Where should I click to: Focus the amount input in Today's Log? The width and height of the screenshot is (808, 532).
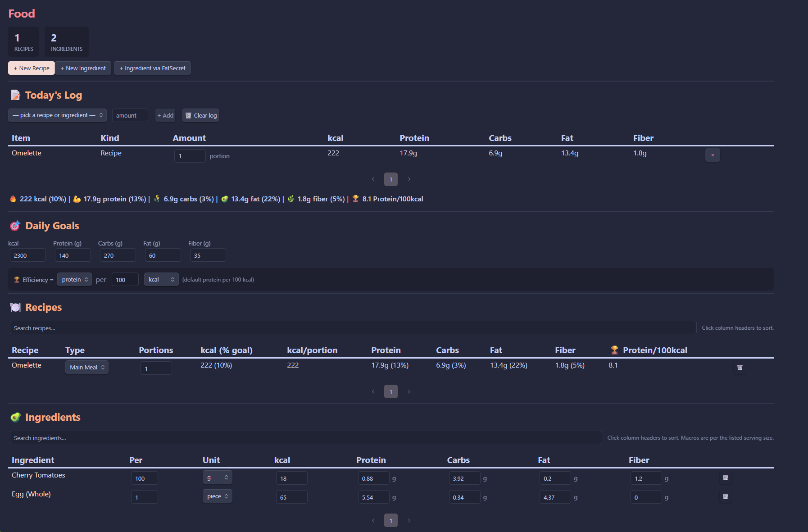(x=130, y=115)
